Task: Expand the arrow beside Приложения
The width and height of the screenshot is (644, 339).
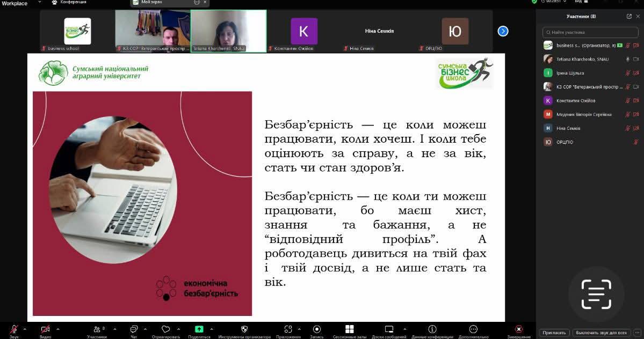Action: pyautogui.click(x=299, y=329)
